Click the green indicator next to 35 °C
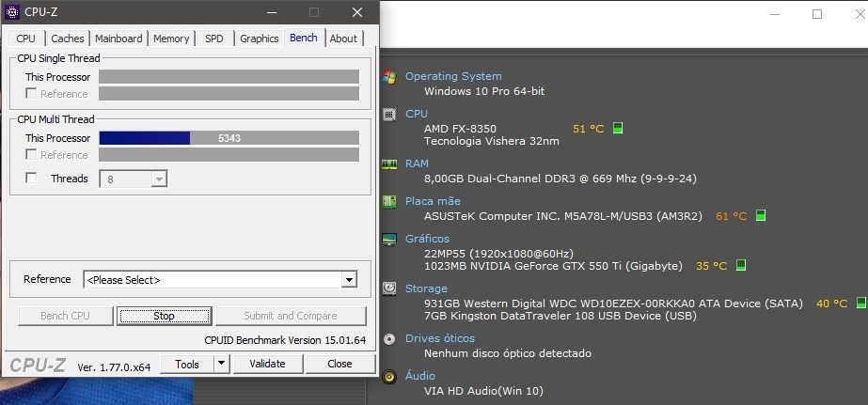Image resolution: width=868 pixels, height=405 pixels. [x=741, y=266]
